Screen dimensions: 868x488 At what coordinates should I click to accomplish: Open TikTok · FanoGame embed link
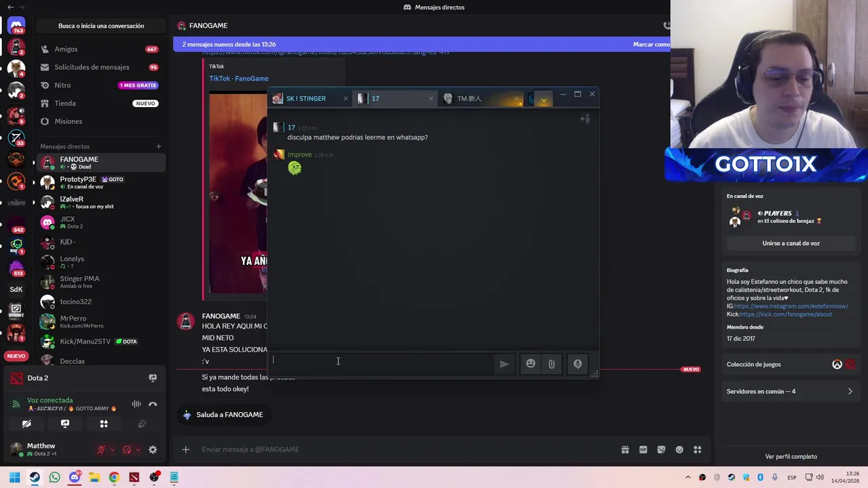[239, 79]
